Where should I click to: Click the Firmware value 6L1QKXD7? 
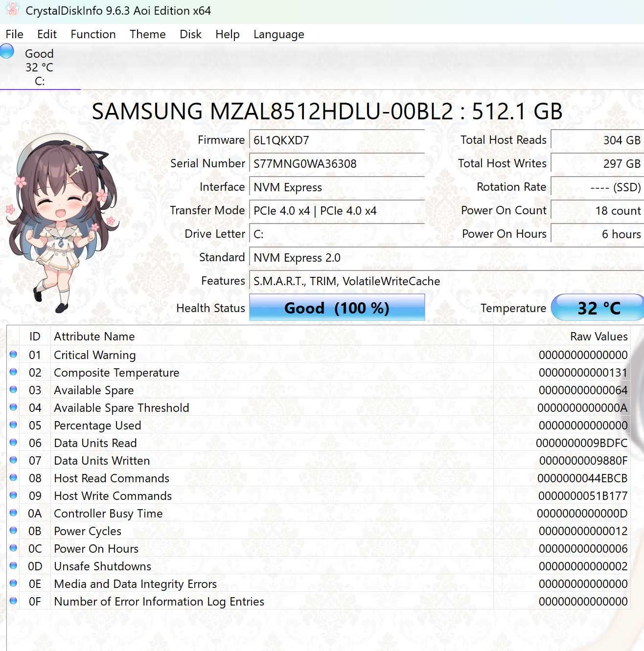point(337,140)
